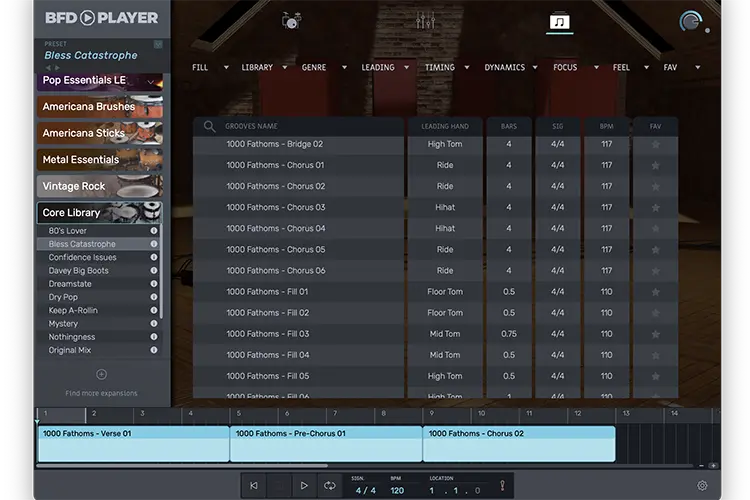Stop playback in transport bar
This screenshot has height=500, width=750.
tap(279, 486)
